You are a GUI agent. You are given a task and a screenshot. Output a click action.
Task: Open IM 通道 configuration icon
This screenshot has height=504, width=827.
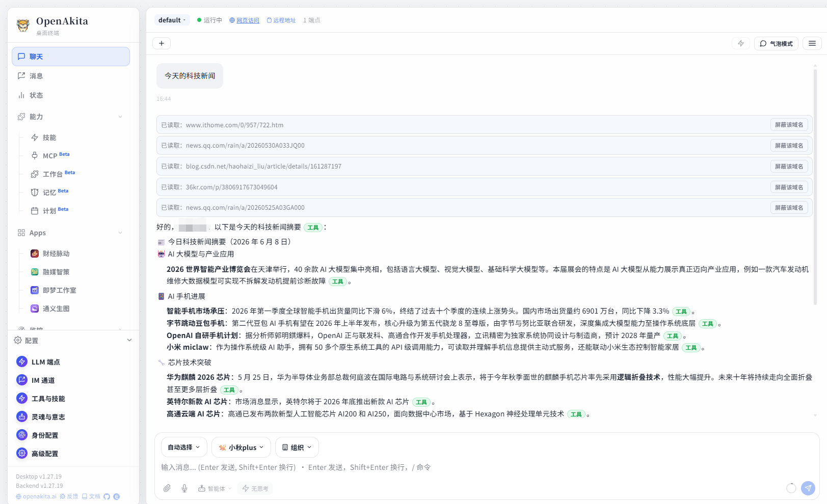[22, 380]
